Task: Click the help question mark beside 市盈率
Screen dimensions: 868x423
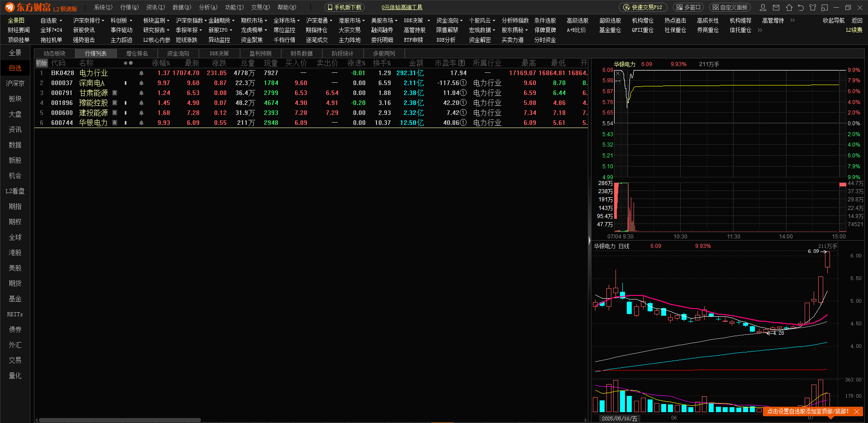Action: pos(462,63)
